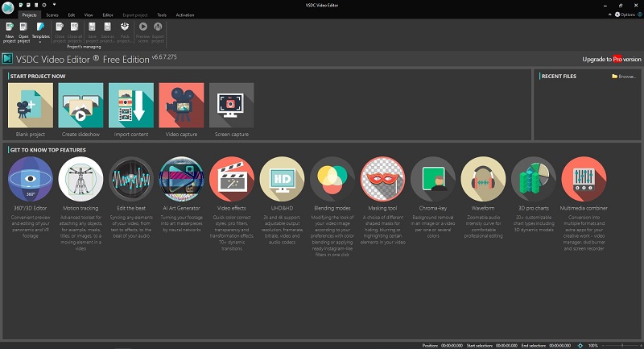Open the Chroma-key feature icon
The image size is (644, 349).
click(x=433, y=179)
